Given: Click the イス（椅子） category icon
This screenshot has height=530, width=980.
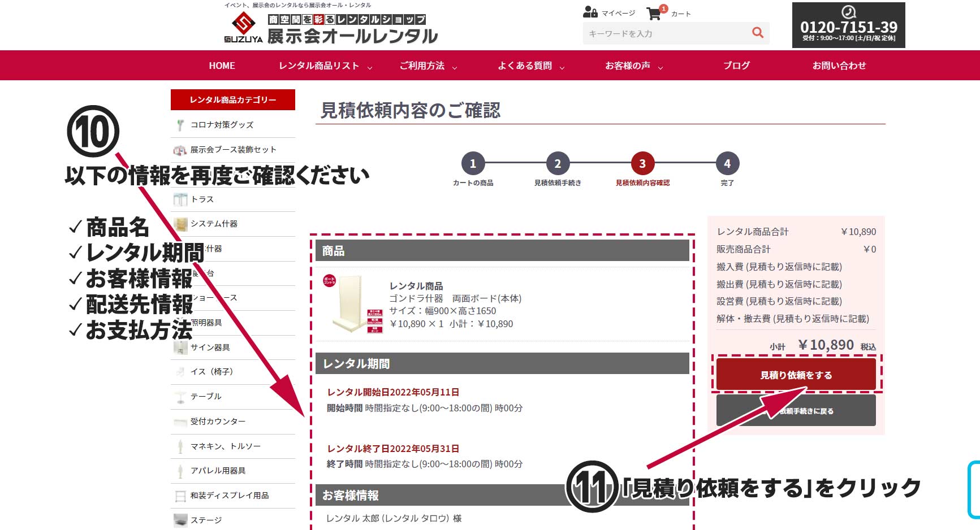Looking at the screenshot, I should (180, 372).
